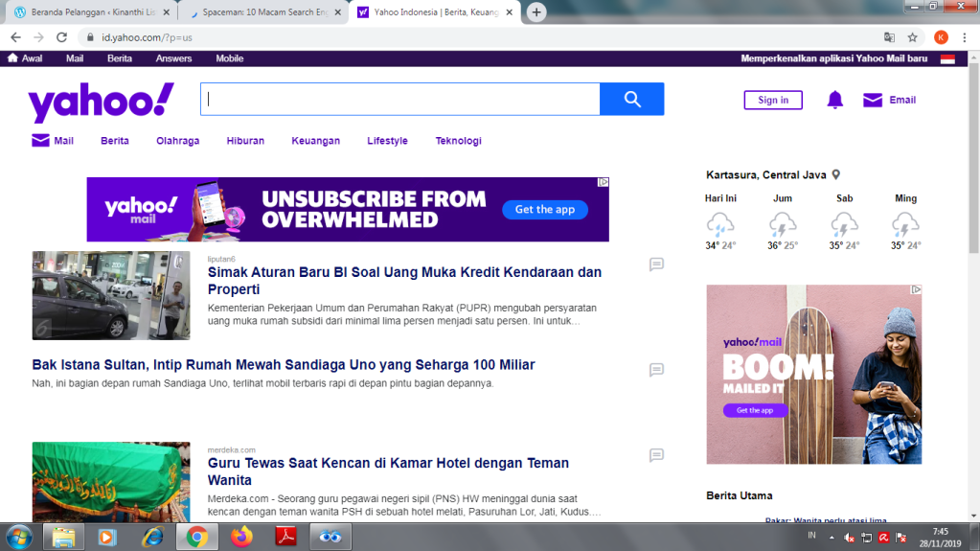
Task: Click the Awal home icon in top bar
Action: point(13,58)
